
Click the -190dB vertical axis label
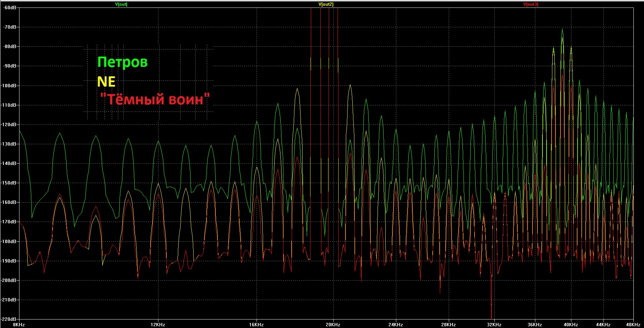tap(9, 261)
